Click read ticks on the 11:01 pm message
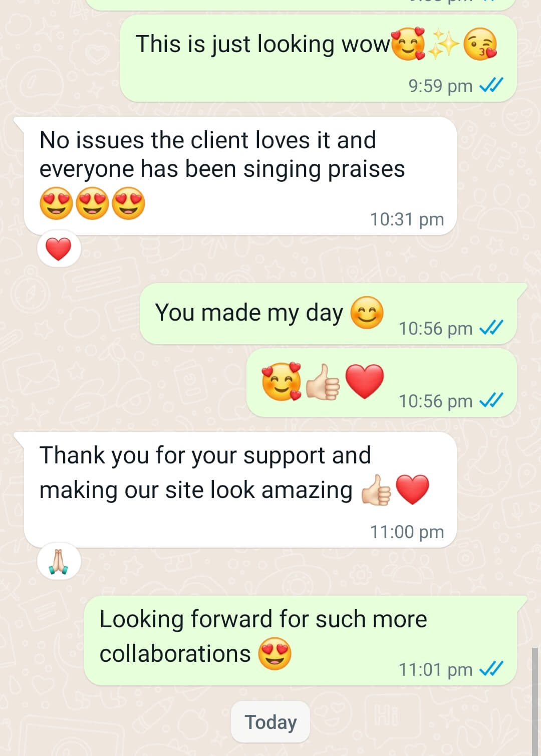Viewport: 541px width, 756px height. [x=491, y=669]
